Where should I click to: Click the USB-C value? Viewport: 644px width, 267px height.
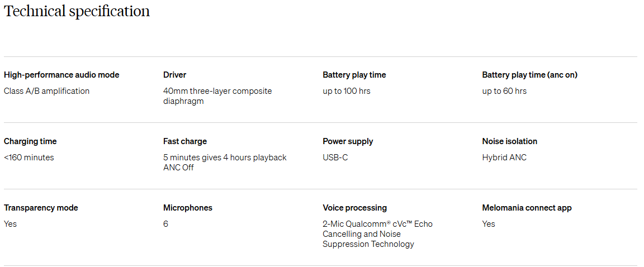[335, 158]
